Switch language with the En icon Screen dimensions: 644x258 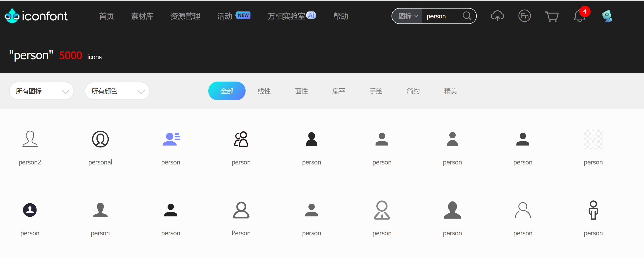[524, 16]
